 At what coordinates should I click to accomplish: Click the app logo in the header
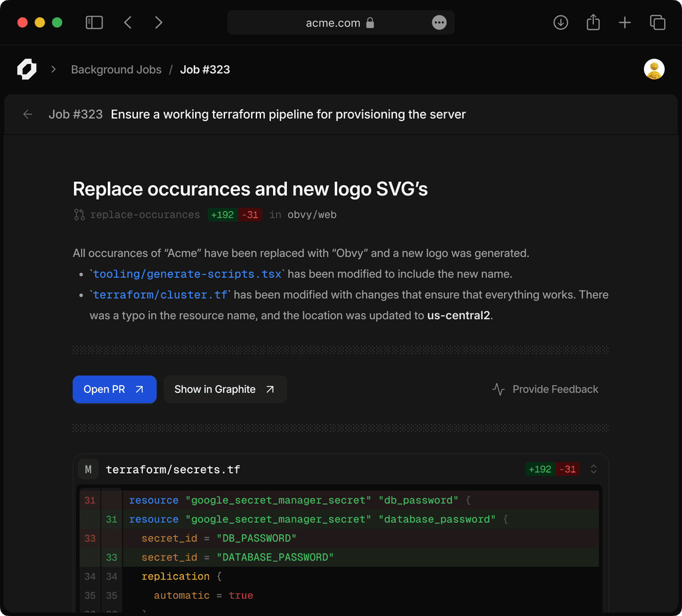tap(27, 69)
